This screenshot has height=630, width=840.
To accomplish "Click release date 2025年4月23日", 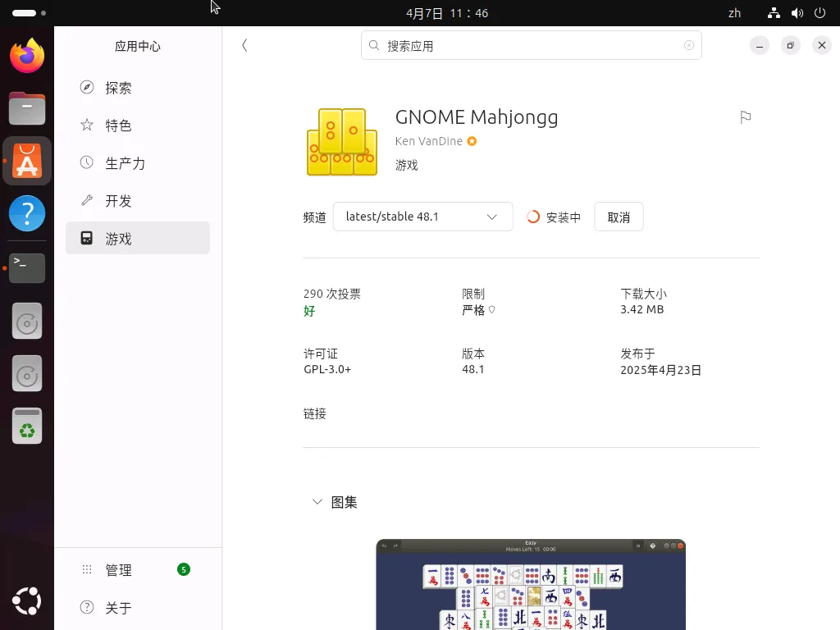I will [x=660, y=370].
